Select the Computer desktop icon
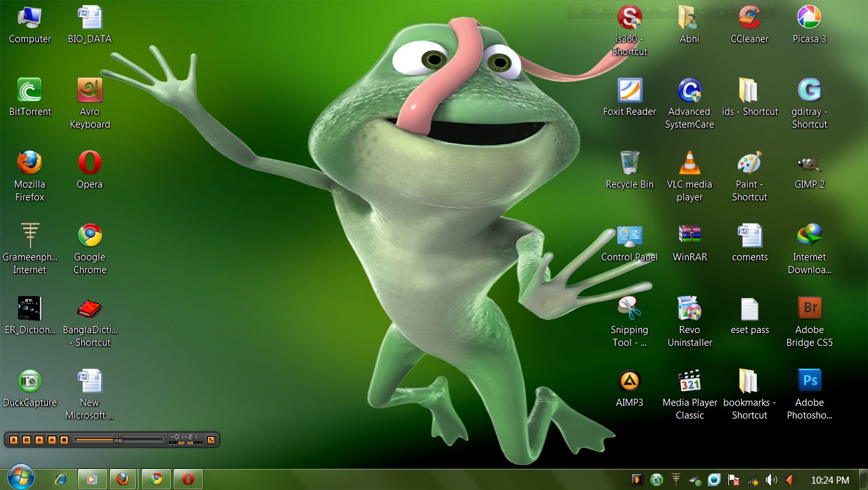This screenshot has width=868, height=490. (x=29, y=26)
